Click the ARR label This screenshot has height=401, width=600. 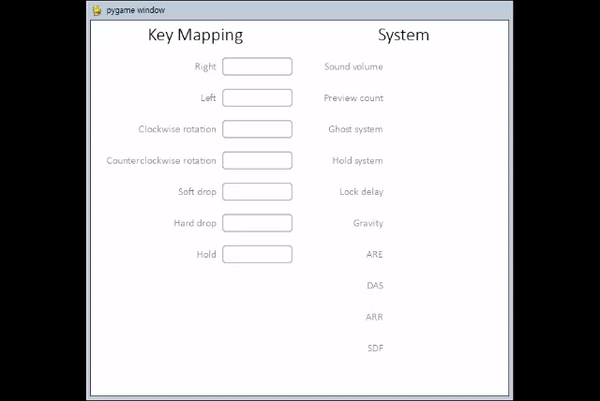point(374,317)
